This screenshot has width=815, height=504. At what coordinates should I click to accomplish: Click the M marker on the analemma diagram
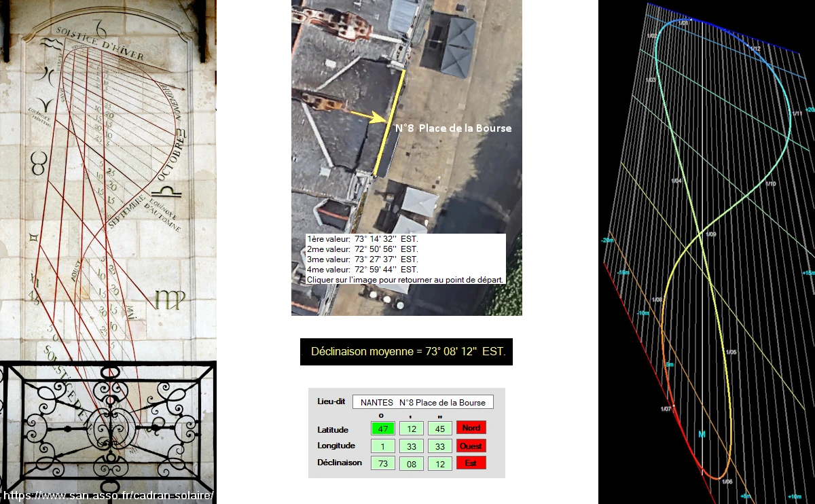tap(702, 433)
